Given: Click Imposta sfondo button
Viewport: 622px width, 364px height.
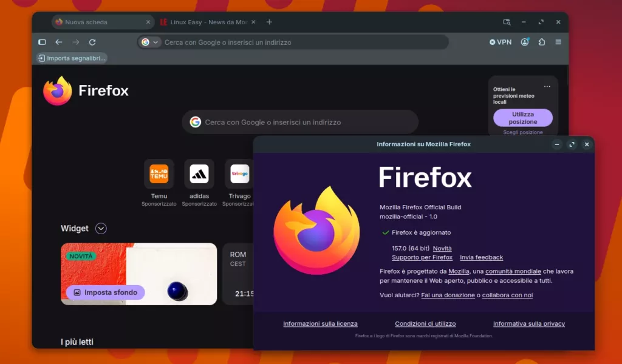Looking at the screenshot, I should [106, 292].
